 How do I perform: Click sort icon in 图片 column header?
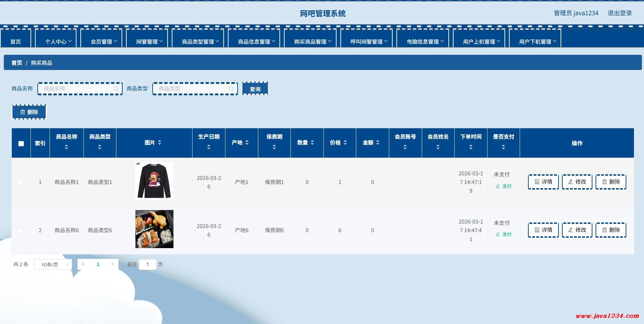[x=160, y=143]
